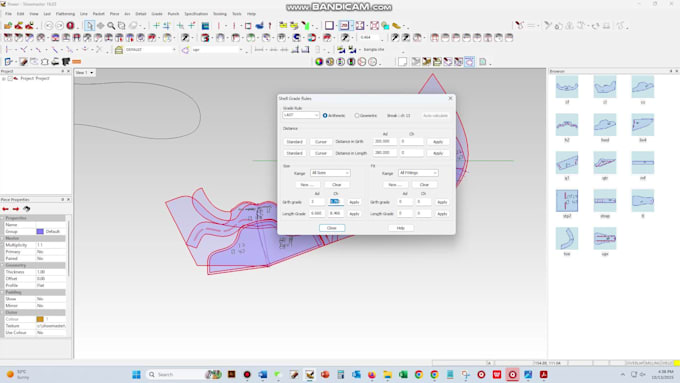Click Close button in Shell Grade Rules dialog

pyautogui.click(x=332, y=228)
